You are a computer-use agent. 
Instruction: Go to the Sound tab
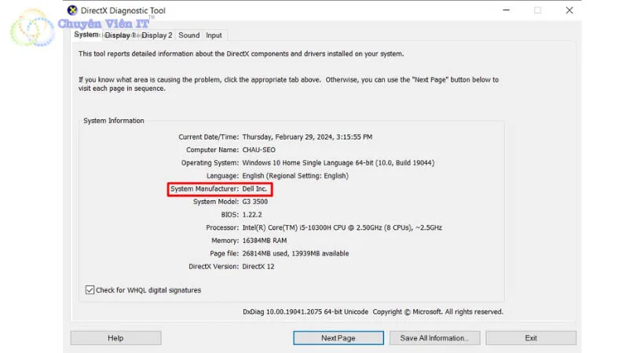pos(188,35)
